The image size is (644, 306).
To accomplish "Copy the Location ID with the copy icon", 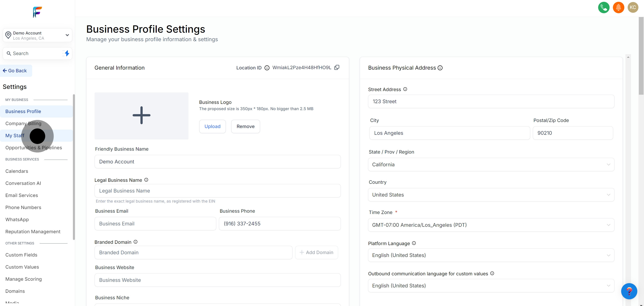I will point(337,67).
